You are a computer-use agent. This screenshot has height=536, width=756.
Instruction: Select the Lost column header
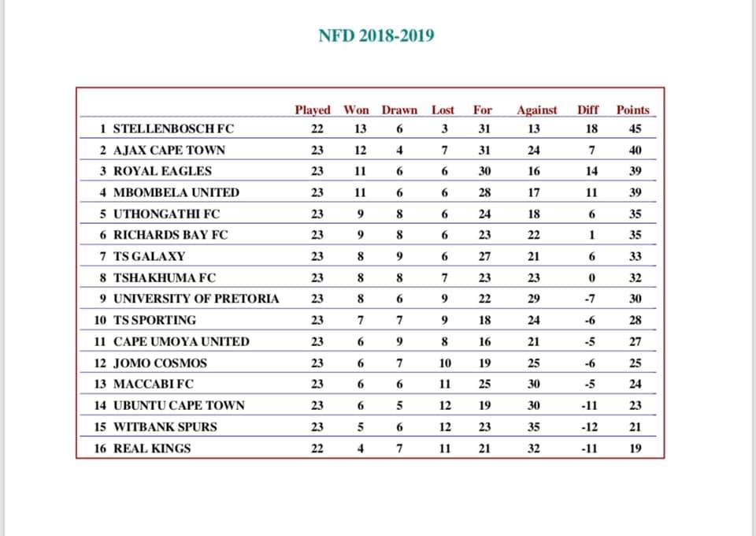[443, 110]
